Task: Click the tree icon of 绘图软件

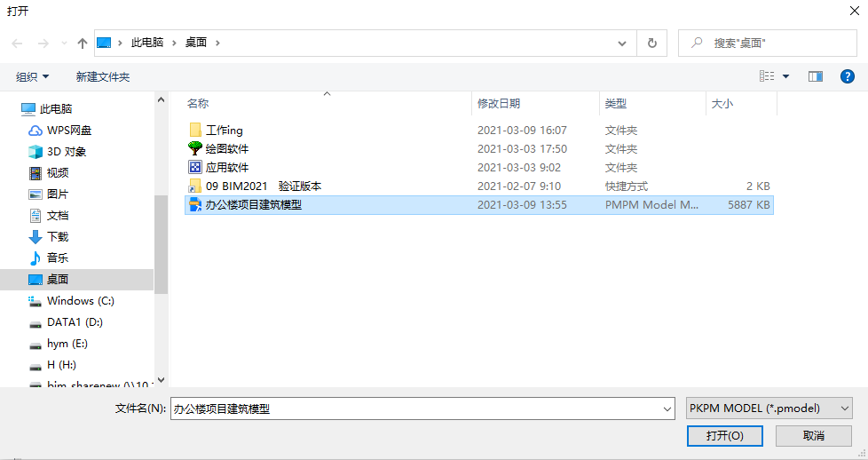Action: click(x=195, y=148)
